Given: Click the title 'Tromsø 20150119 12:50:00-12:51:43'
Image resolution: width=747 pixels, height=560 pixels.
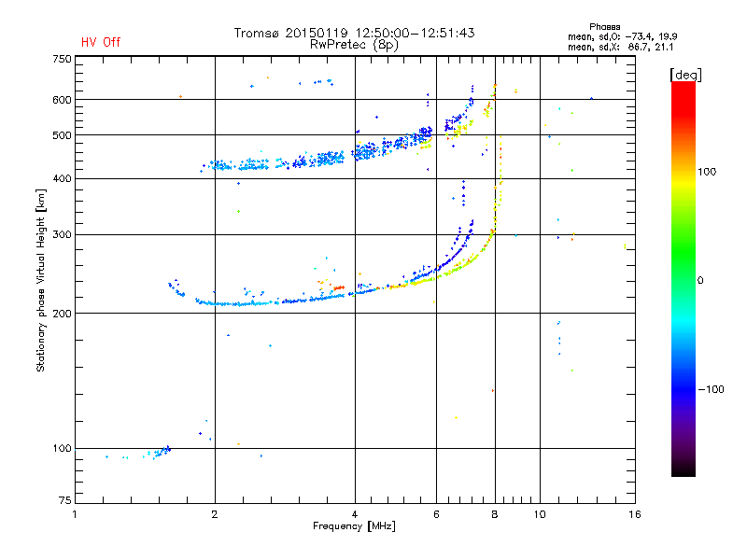Looking at the screenshot, I should click(354, 33).
